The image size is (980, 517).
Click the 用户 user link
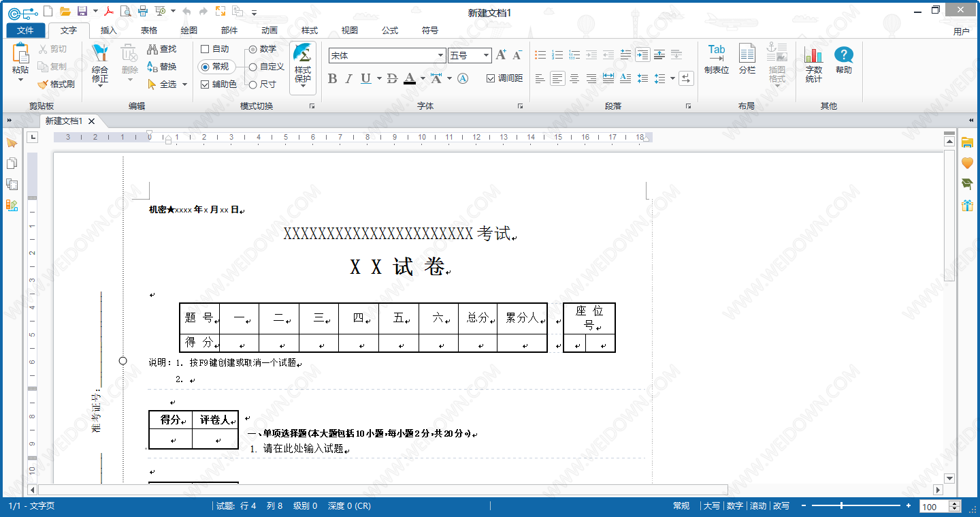click(x=962, y=31)
